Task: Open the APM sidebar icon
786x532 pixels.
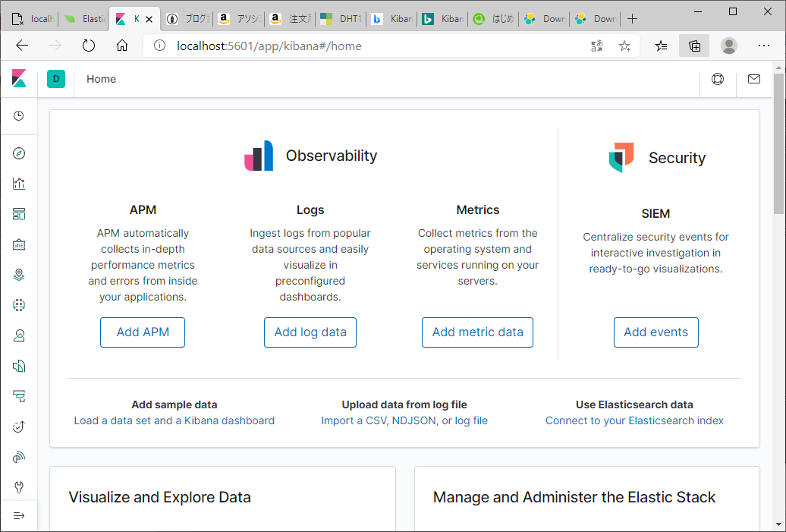Action: [18, 396]
